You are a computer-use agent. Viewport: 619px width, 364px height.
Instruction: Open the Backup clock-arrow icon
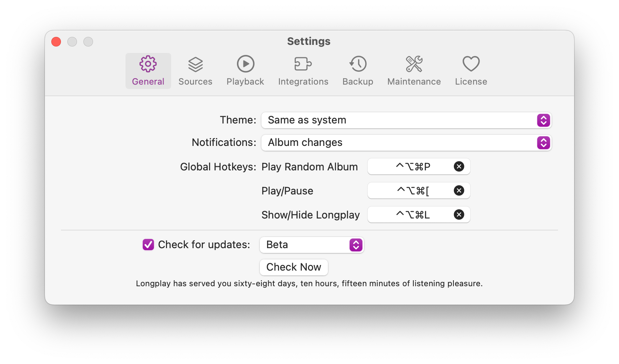tap(358, 64)
